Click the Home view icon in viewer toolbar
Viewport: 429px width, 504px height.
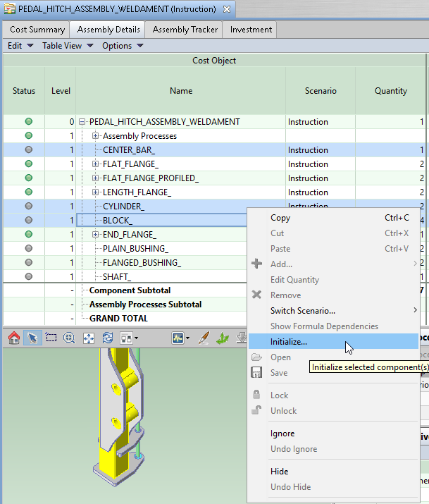[x=14, y=338]
